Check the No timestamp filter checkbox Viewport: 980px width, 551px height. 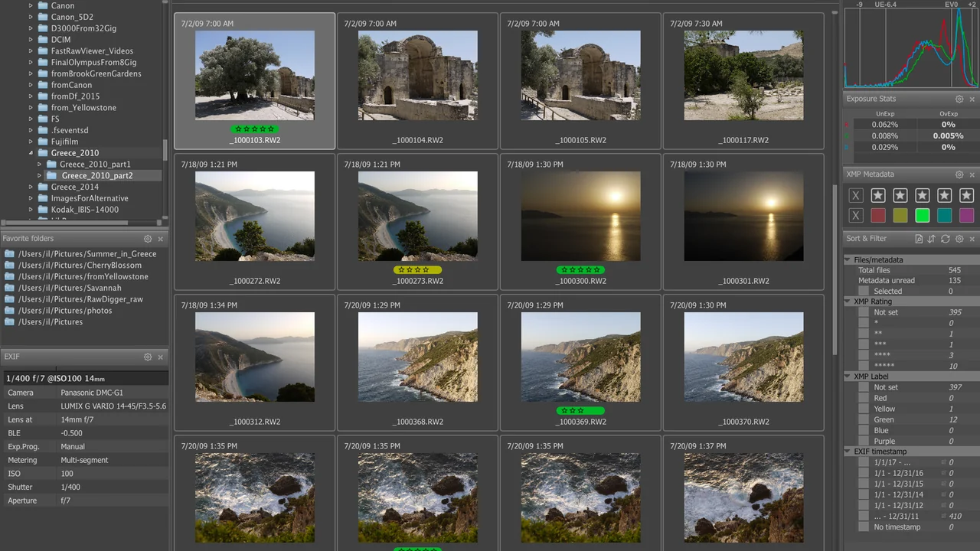pos(864,527)
